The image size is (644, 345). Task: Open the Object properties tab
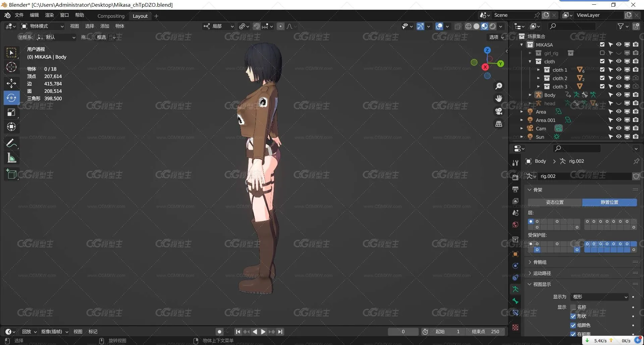516,254
